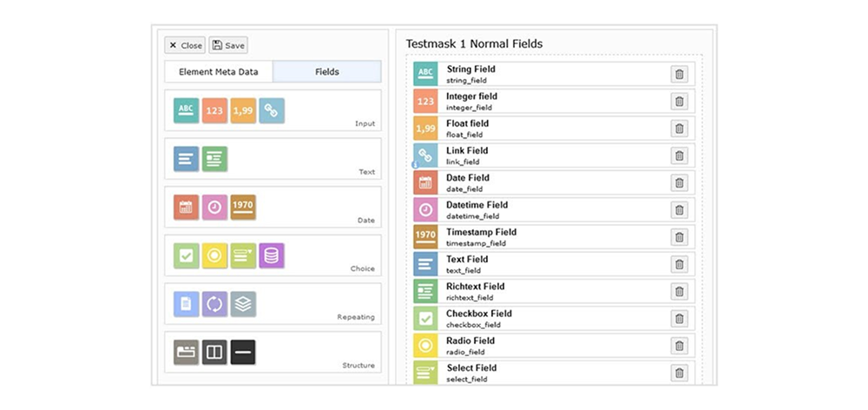This screenshot has width=868, height=410.
Task: Open the Fields tab
Action: (327, 72)
